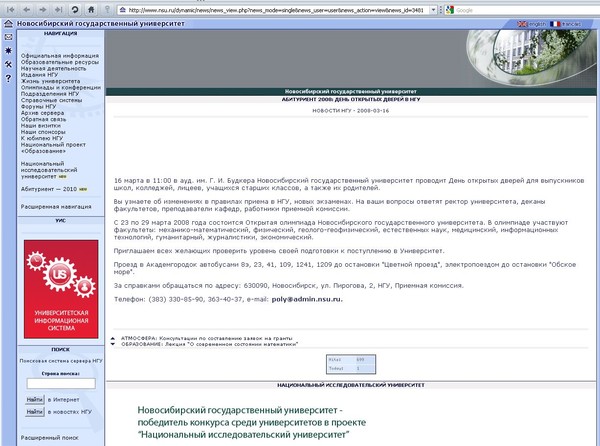Open Национальный исследовательский университет sidebar link
Viewport: 600px width, 446px height.
tap(49, 170)
